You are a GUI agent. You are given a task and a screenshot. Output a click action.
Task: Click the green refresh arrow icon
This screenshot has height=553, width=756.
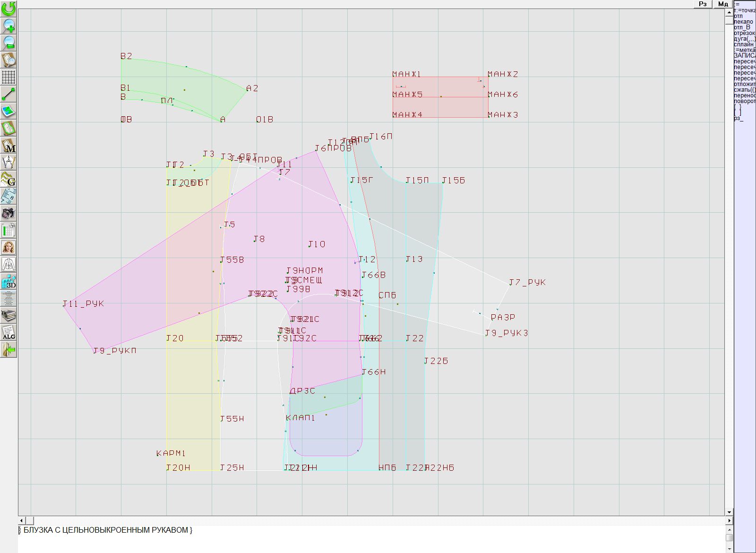tap(9, 8)
